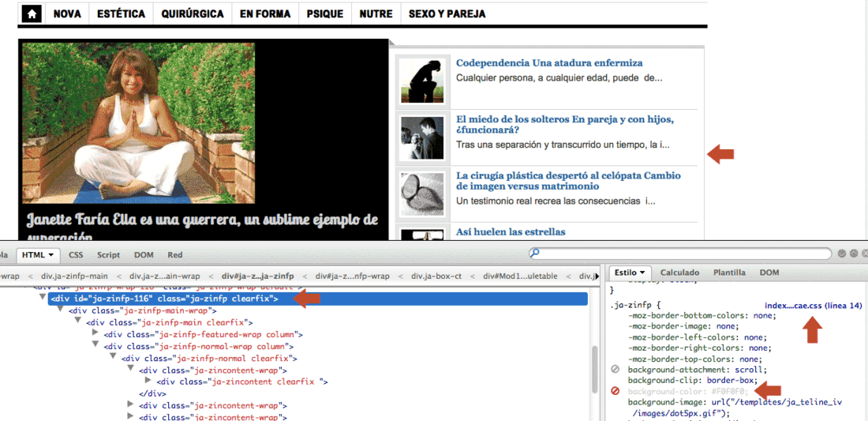Collapse the ja-zinfp-main clearfix node
The width and height of the screenshot is (868, 421).
[78, 321]
